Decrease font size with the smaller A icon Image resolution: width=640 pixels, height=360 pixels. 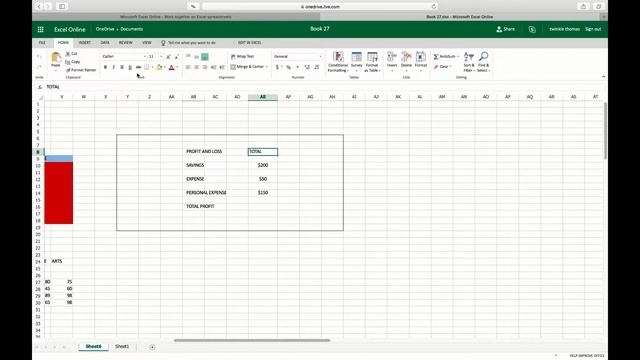point(176,57)
